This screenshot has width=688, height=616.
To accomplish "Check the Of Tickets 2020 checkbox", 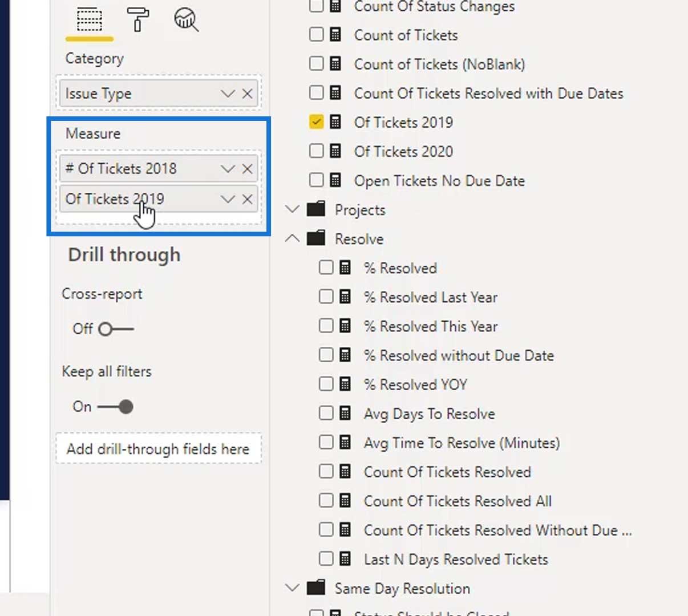I will [x=316, y=151].
